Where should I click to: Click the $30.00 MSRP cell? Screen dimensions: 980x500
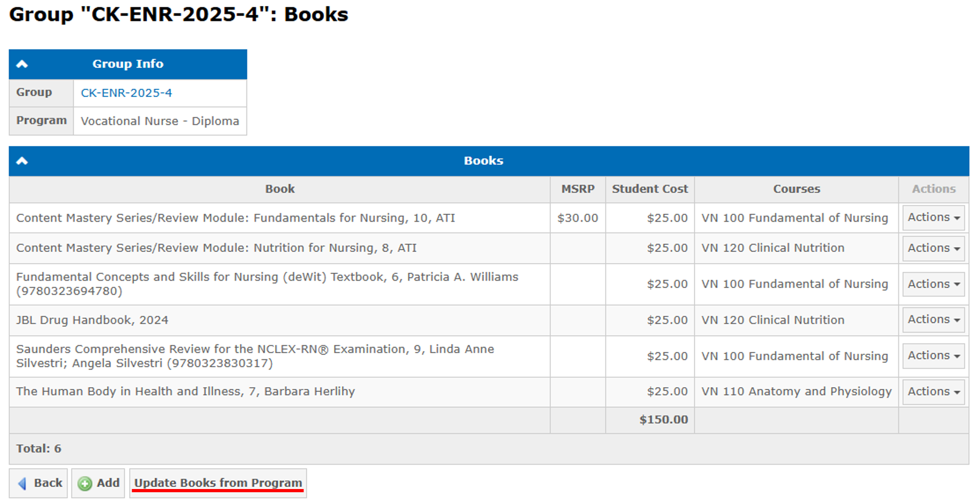577,218
